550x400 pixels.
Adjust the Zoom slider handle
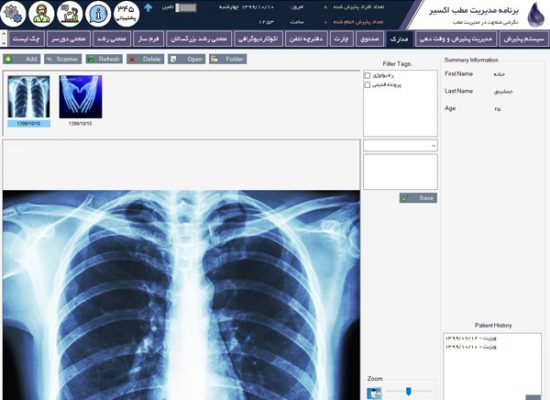click(408, 391)
